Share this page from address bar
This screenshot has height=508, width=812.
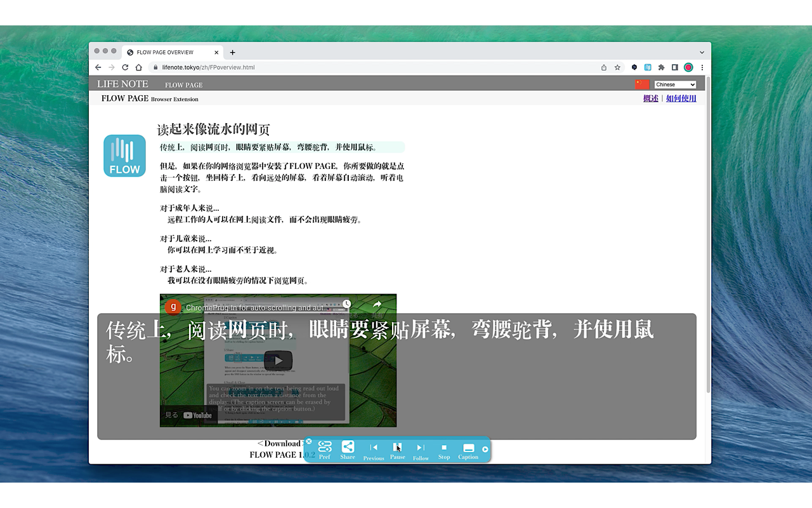pos(603,67)
